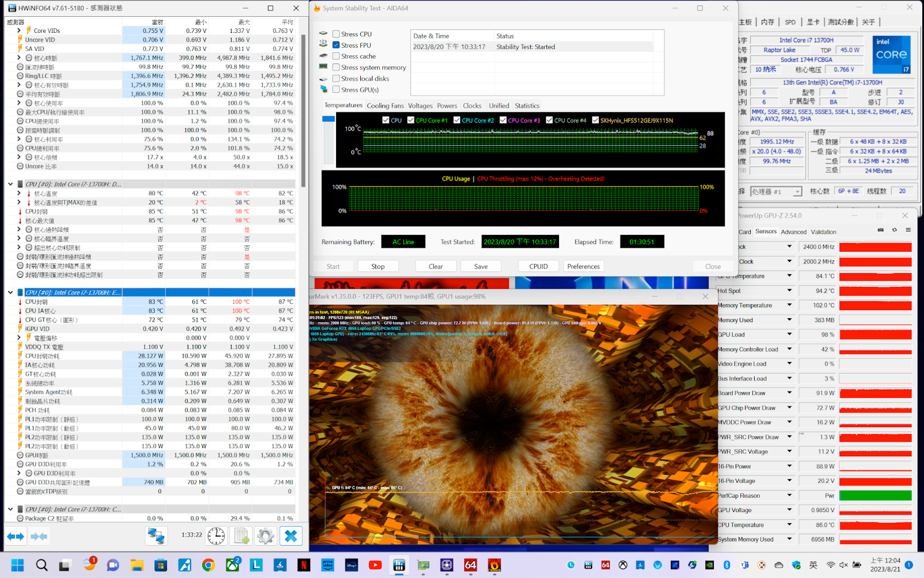Enable Stress cache checkbox
Image resolution: width=924 pixels, height=578 pixels.
(336, 56)
